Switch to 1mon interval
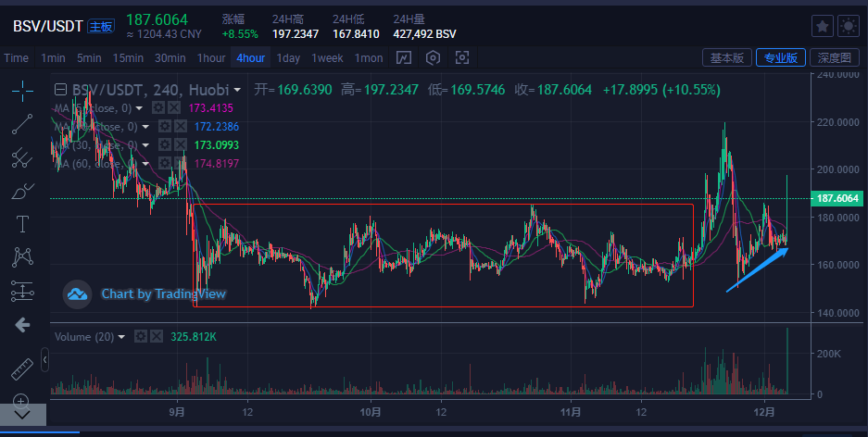Image resolution: width=868 pixels, height=437 pixels. click(369, 58)
